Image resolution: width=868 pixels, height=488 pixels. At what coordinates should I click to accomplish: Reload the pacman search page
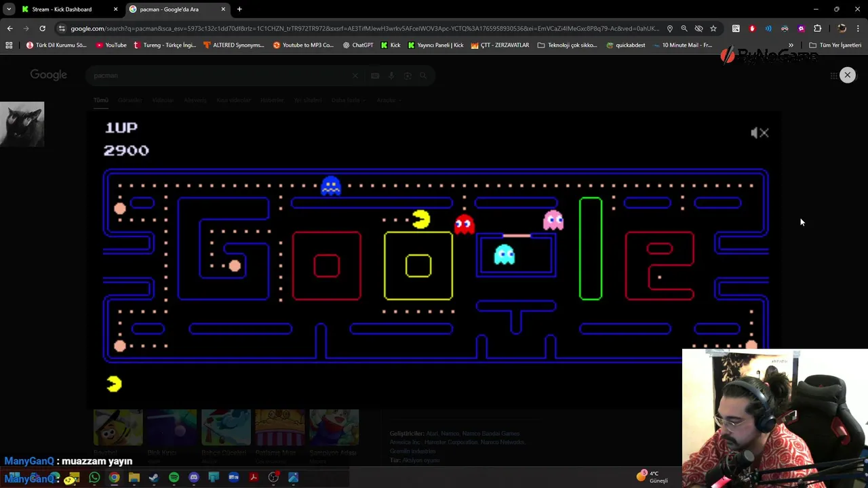[x=42, y=28]
